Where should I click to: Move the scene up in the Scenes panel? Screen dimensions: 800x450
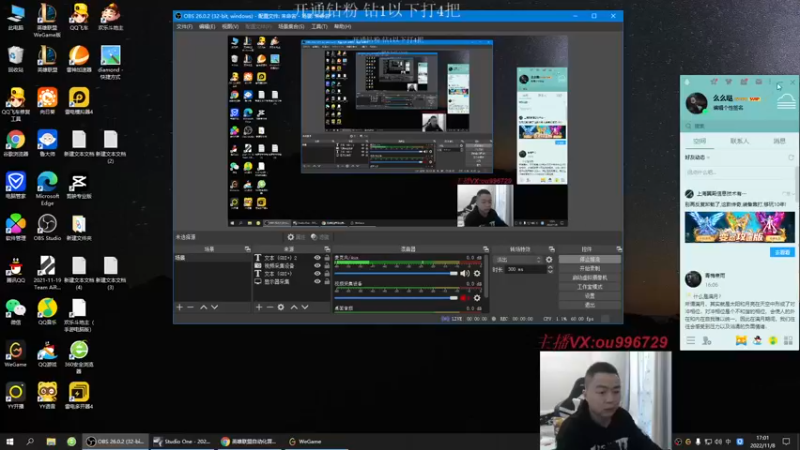pos(204,307)
